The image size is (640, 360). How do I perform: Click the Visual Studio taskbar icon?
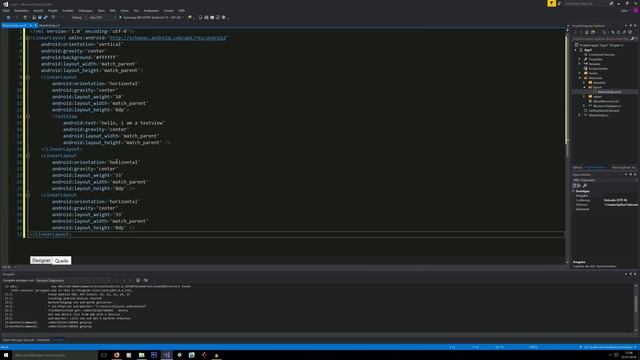[167, 355]
